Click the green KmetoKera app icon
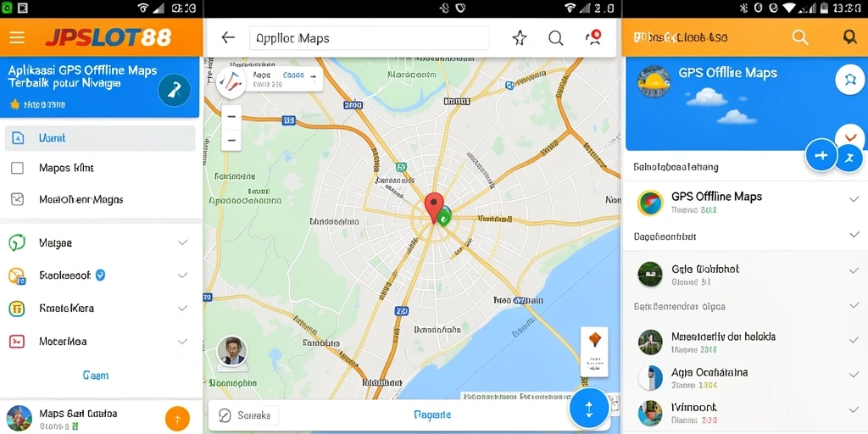 [x=17, y=309]
